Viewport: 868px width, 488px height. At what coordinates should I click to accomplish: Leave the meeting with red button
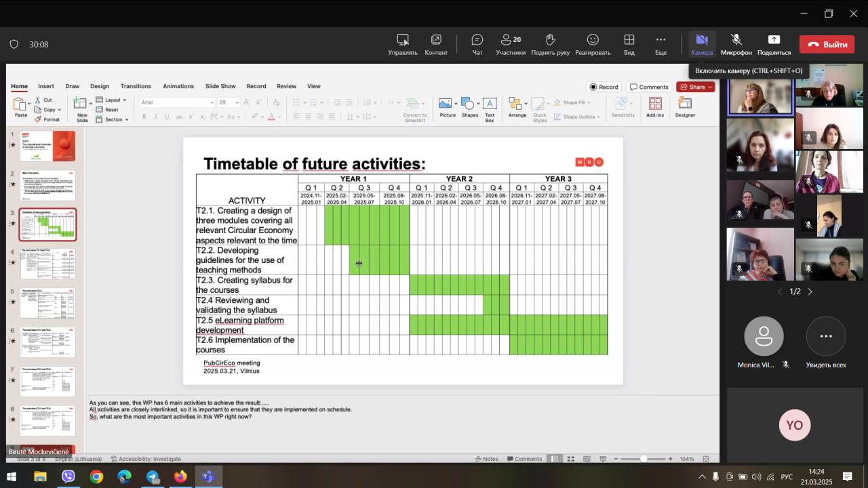click(827, 45)
